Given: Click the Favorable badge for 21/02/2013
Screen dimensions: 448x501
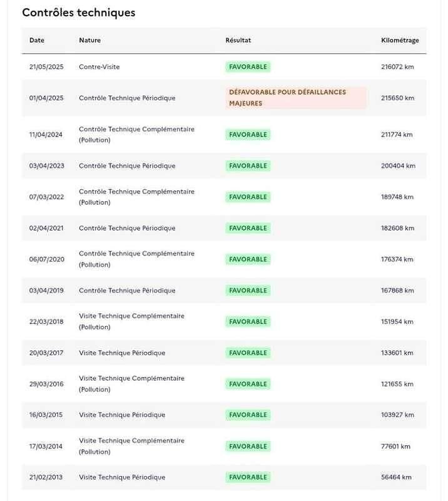Looking at the screenshot, I should click(x=248, y=477).
